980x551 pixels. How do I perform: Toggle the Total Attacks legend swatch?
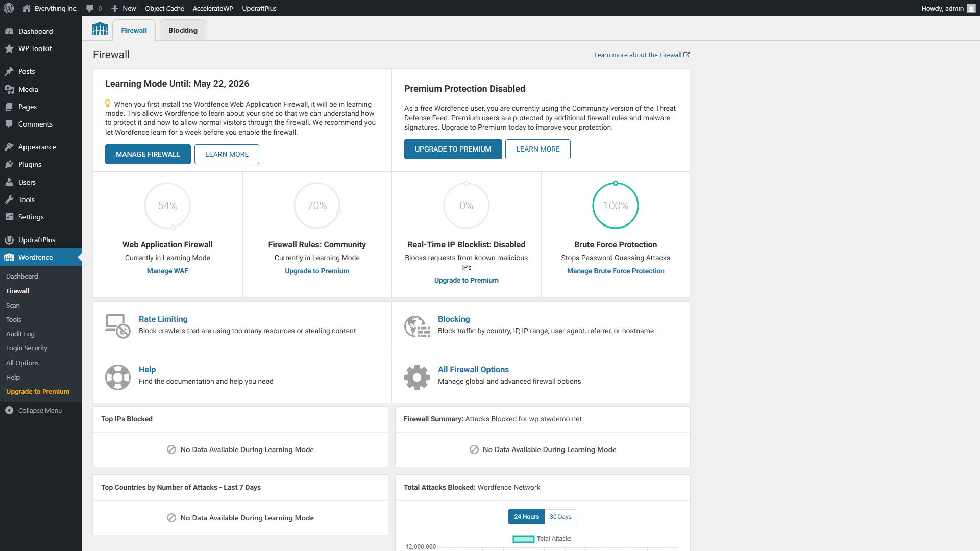(x=523, y=539)
